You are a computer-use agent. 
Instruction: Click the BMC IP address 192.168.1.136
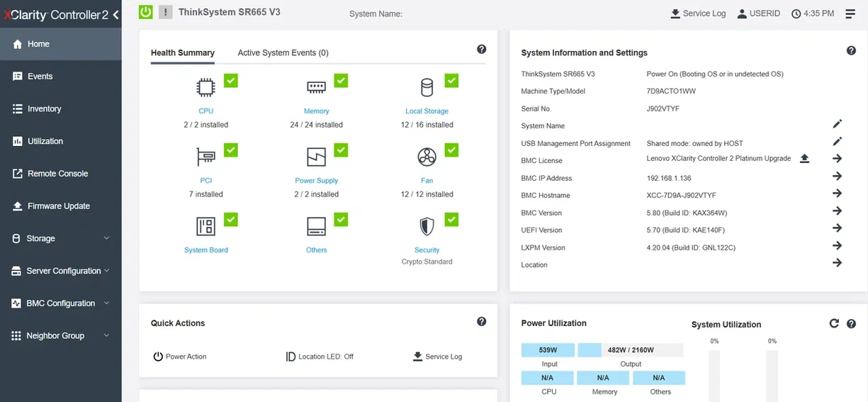669,178
